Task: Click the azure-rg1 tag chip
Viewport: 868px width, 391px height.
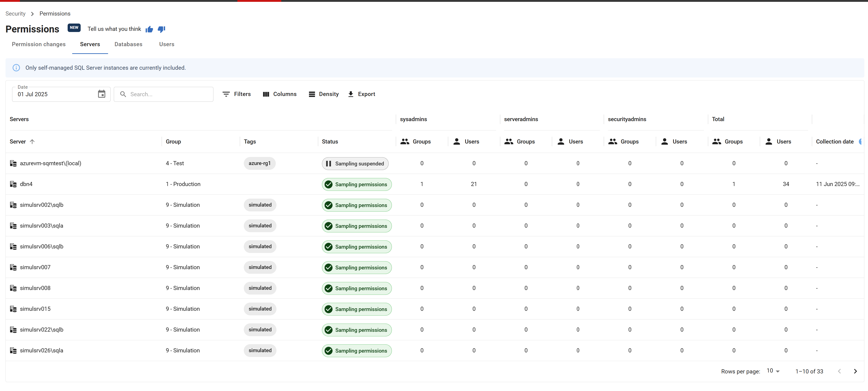Action: click(x=260, y=163)
